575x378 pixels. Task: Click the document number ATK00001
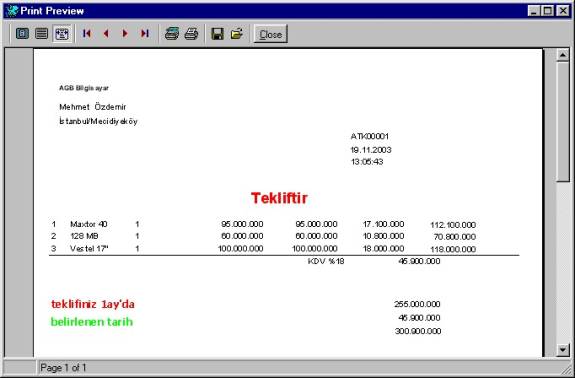pos(370,136)
